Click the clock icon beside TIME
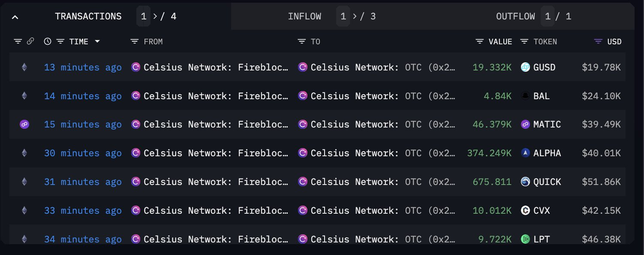Screen dimensions: 644x255 47,41
